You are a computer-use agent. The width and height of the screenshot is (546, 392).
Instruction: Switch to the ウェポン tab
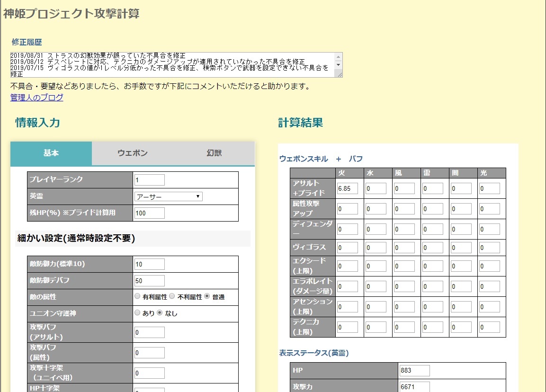click(133, 153)
